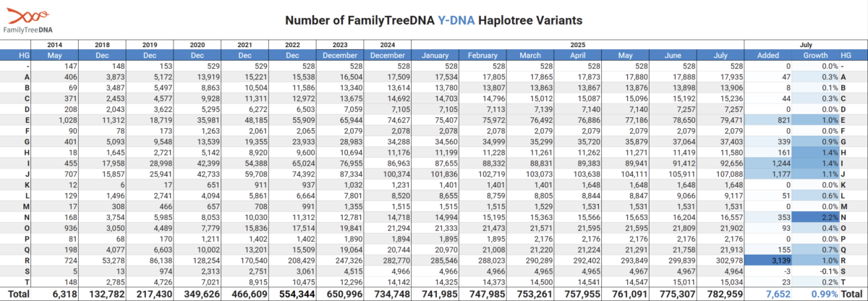
Task: Click the February column header
Action: 482,55
